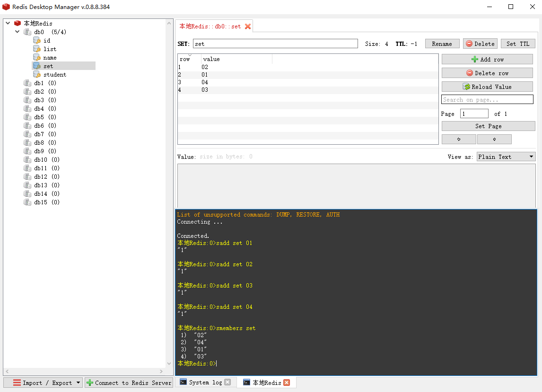The height and width of the screenshot is (392, 542).
Task: Click the Delete row button
Action: (x=488, y=73)
